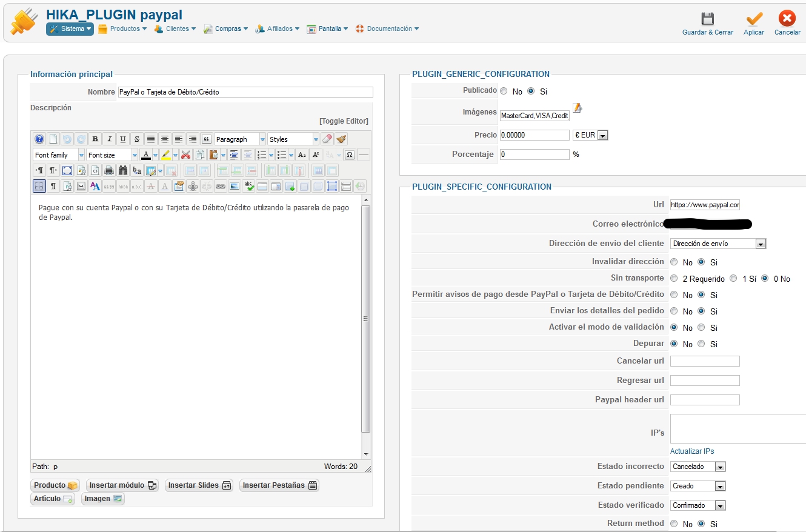
Task: Underline the selected text
Action: (x=123, y=139)
